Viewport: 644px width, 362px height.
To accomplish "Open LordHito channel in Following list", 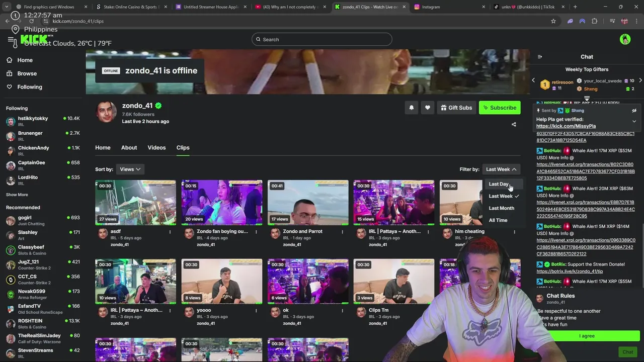I will tap(43, 180).
